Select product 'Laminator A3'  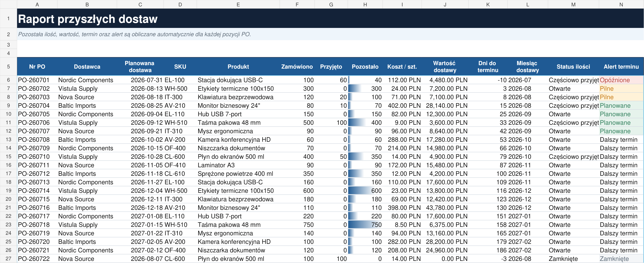(238, 165)
